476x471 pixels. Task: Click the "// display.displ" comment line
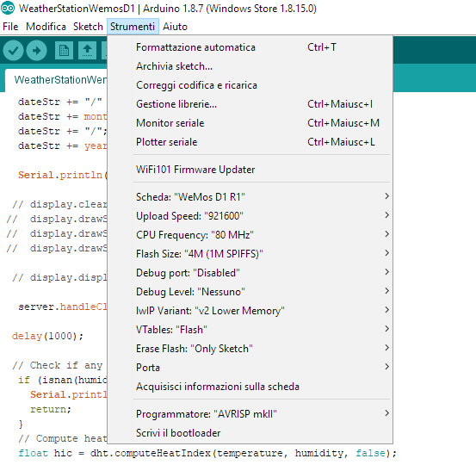pyautogui.click(x=59, y=277)
